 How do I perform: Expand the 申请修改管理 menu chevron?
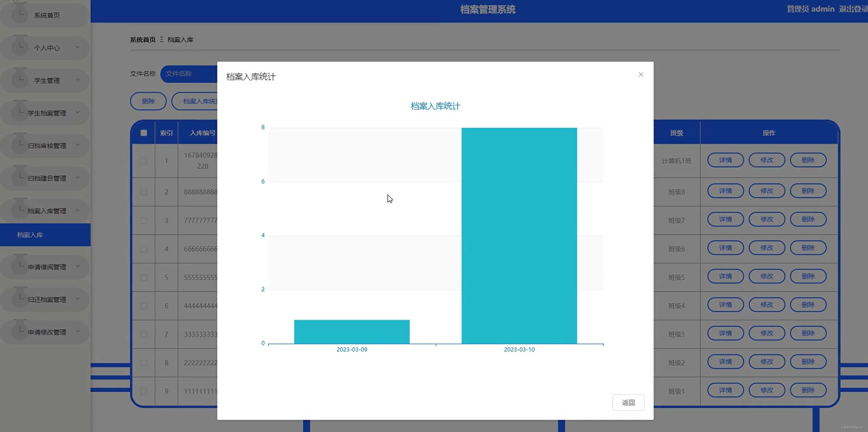(78, 331)
